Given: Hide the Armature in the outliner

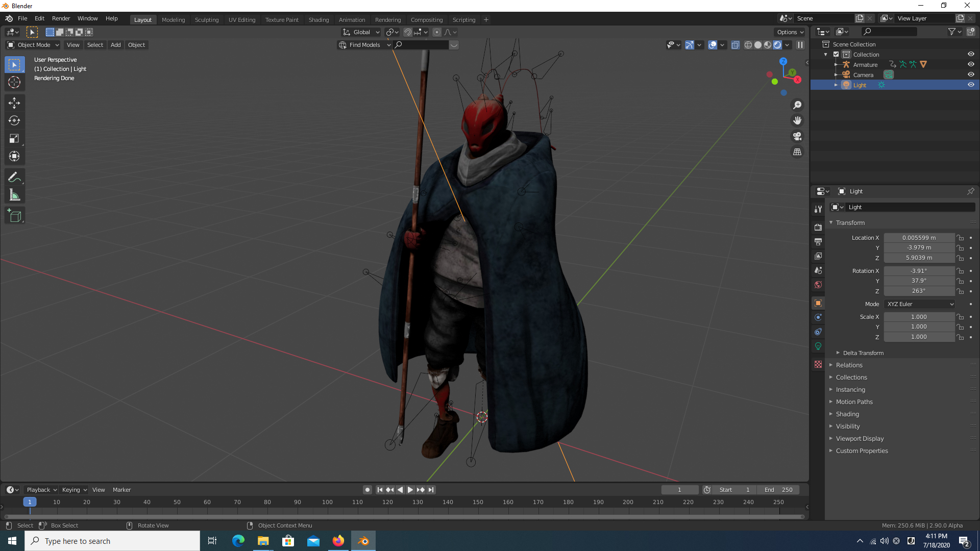Looking at the screenshot, I should (971, 64).
